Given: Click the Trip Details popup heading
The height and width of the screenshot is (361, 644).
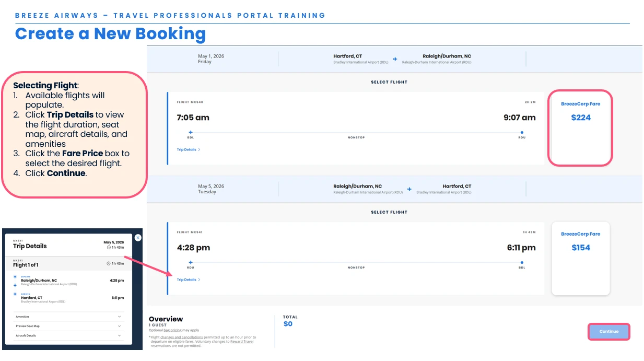Looking at the screenshot, I should (x=30, y=246).
